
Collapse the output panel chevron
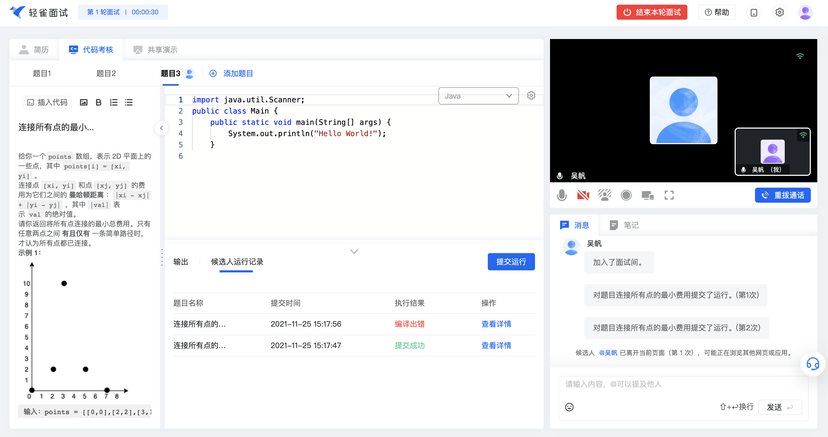coord(354,252)
